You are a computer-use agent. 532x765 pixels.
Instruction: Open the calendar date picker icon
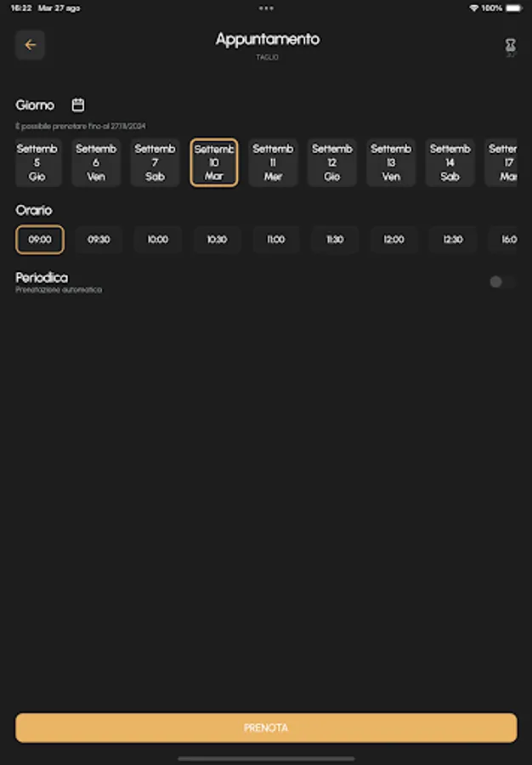(x=78, y=105)
